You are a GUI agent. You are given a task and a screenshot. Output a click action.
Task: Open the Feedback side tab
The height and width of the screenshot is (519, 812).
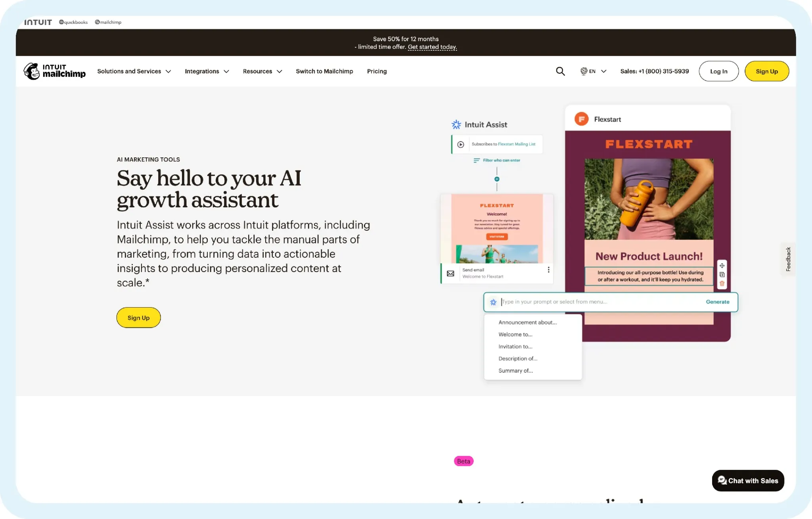[x=788, y=259]
